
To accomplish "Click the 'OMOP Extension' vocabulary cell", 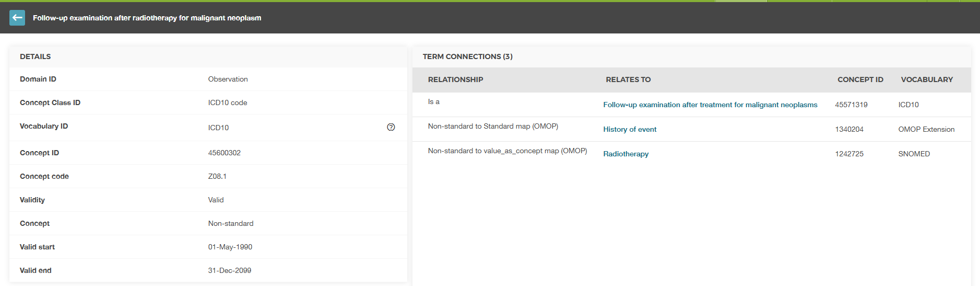I will click(926, 129).
